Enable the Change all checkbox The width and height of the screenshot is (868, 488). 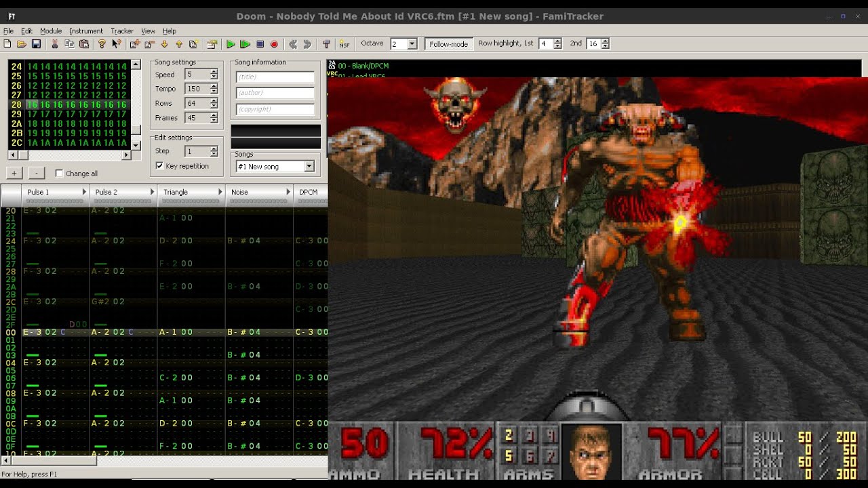[x=59, y=174]
